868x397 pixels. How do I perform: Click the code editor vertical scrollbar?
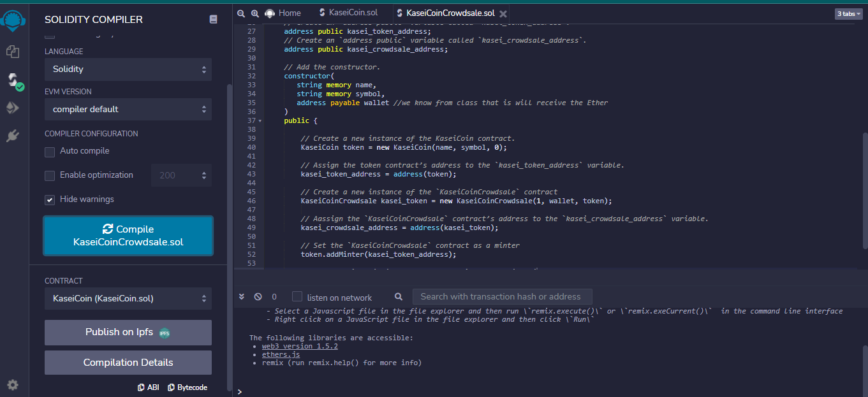coord(865,191)
